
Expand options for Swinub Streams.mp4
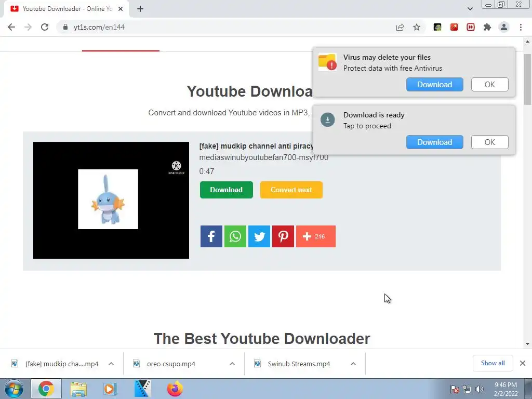point(353,364)
